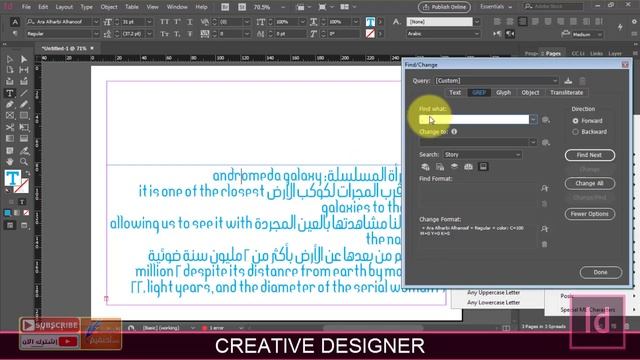The height and width of the screenshot is (360, 640).
Task: Select the Line tool
Action: pyautogui.click(x=24, y=93)
